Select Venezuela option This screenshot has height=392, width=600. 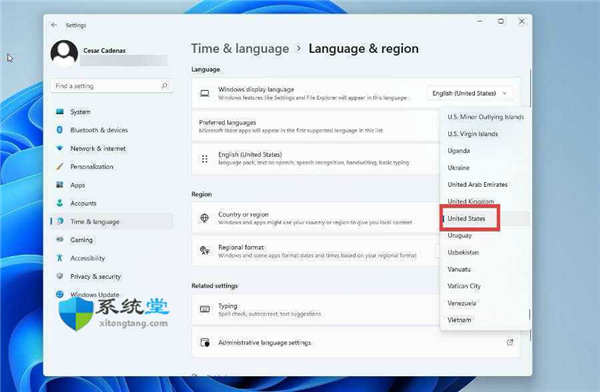[485, 303]
